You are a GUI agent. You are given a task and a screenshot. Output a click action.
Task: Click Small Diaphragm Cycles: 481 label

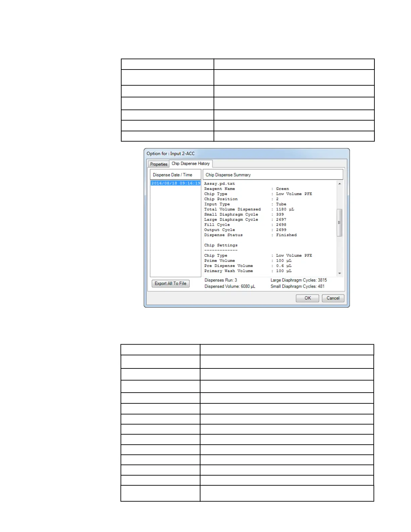(x=298, y=286)
